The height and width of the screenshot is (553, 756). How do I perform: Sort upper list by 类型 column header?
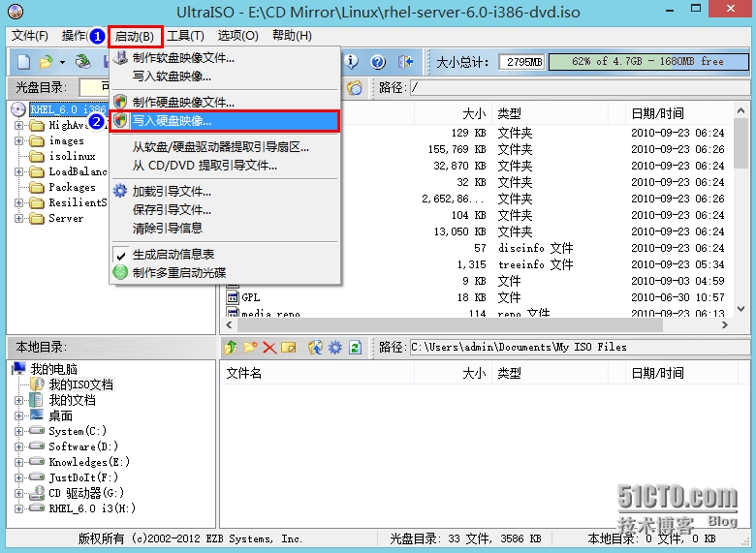coord(550,113)
